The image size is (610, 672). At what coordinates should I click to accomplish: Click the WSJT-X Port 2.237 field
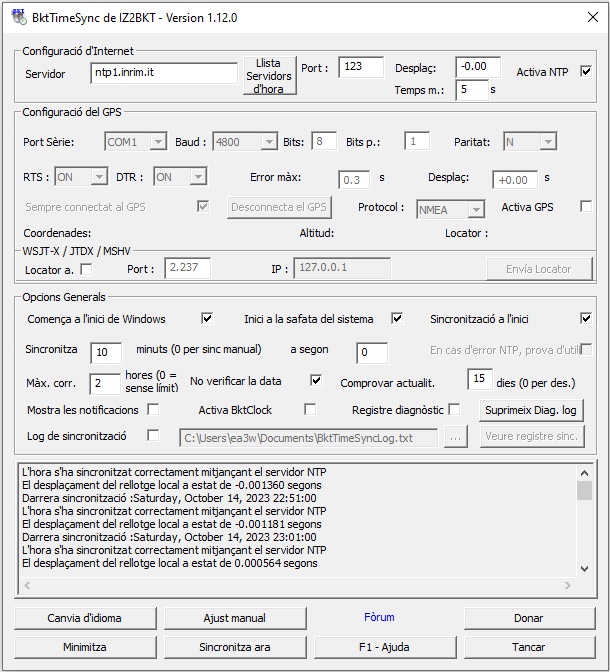(188, 268)
